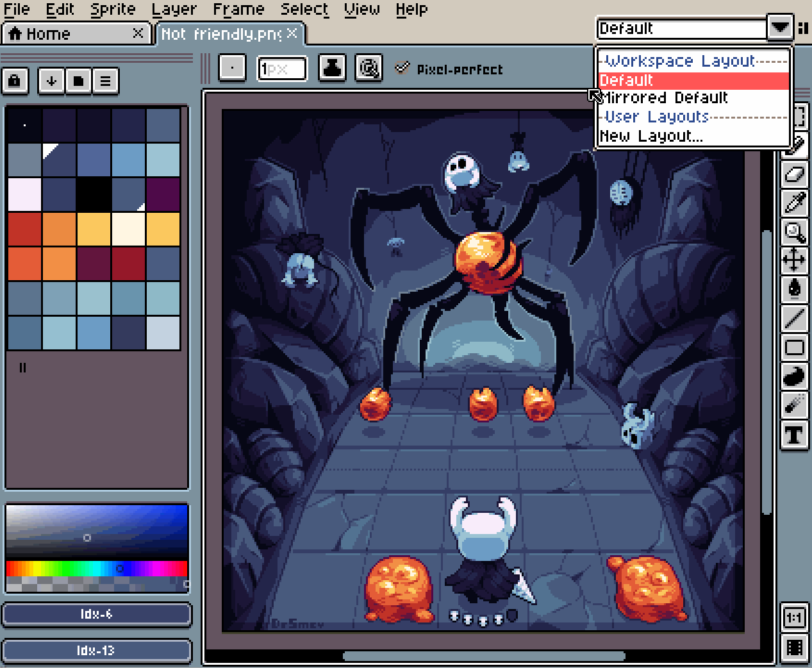Open the palette sort arrow menu

51,81
